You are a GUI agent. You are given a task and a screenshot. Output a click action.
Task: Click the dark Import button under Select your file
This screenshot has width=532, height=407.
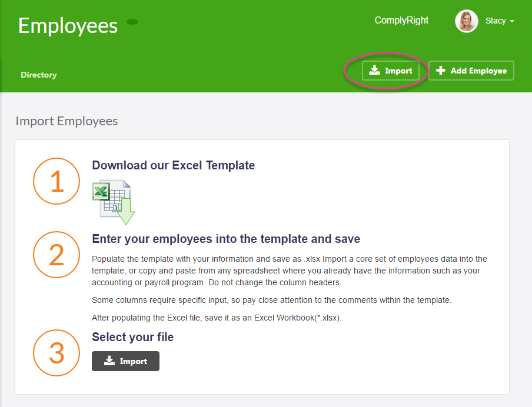pos(125,361)
